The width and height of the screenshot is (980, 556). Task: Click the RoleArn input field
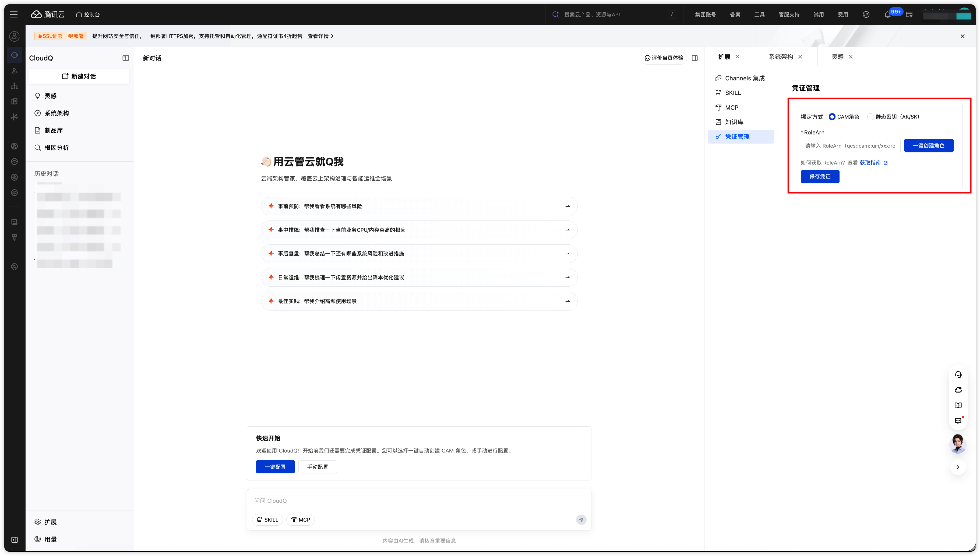[850, 145]
